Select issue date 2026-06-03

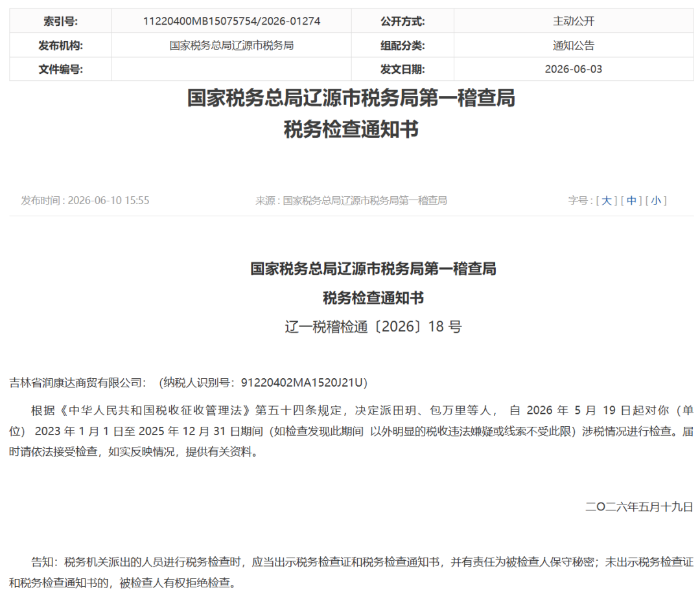click(x=574, y=69)
